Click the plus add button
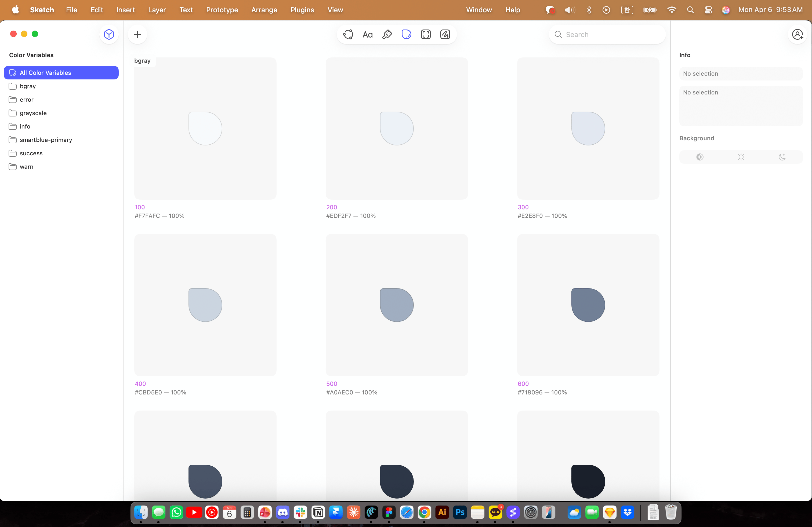Image resolution: width=812 pixels, height=527 pixels. 137,34
